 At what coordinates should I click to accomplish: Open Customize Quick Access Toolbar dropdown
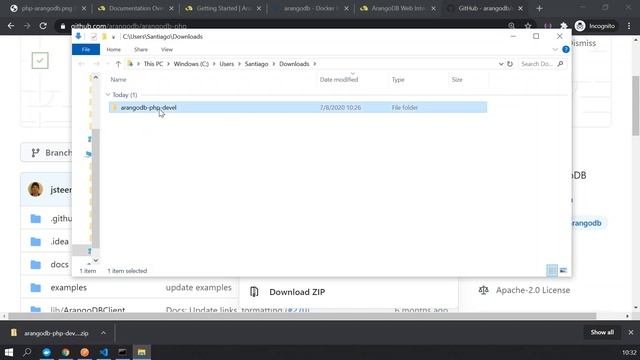113,37
